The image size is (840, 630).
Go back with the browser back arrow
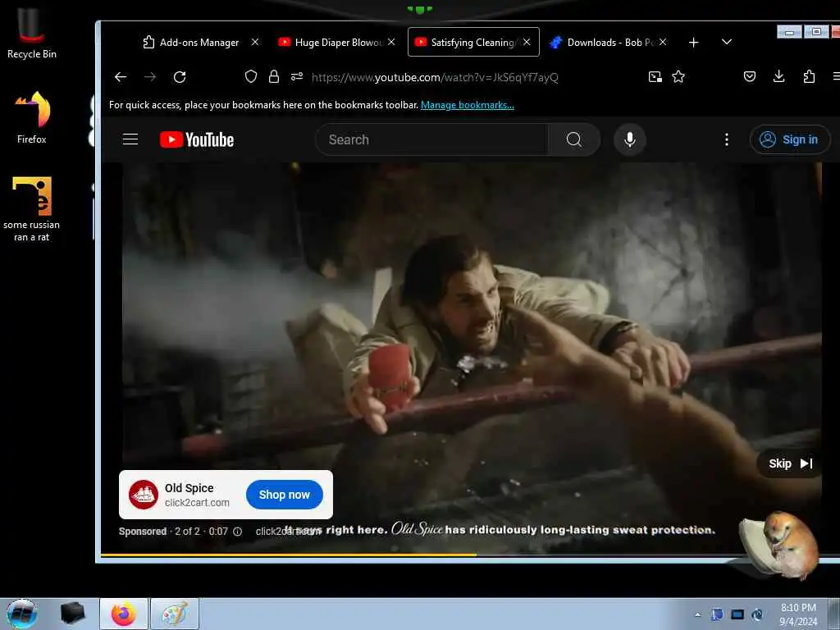(121, 77)
